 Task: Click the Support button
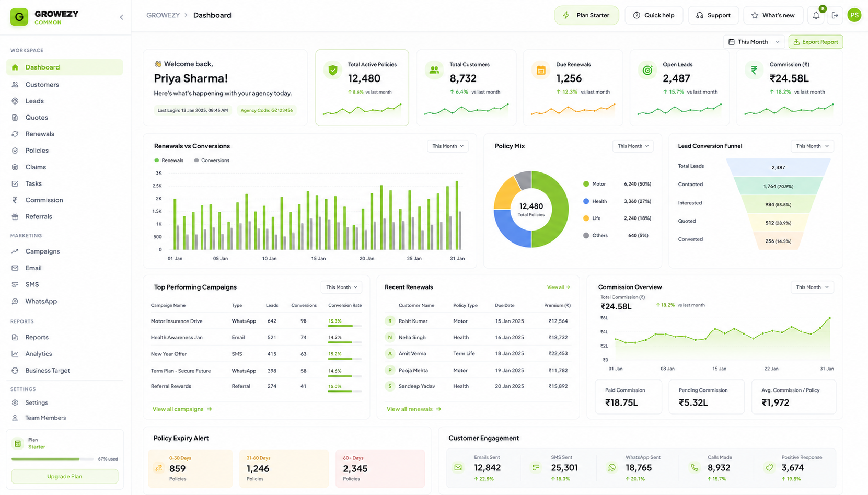(x=713, y=16)
